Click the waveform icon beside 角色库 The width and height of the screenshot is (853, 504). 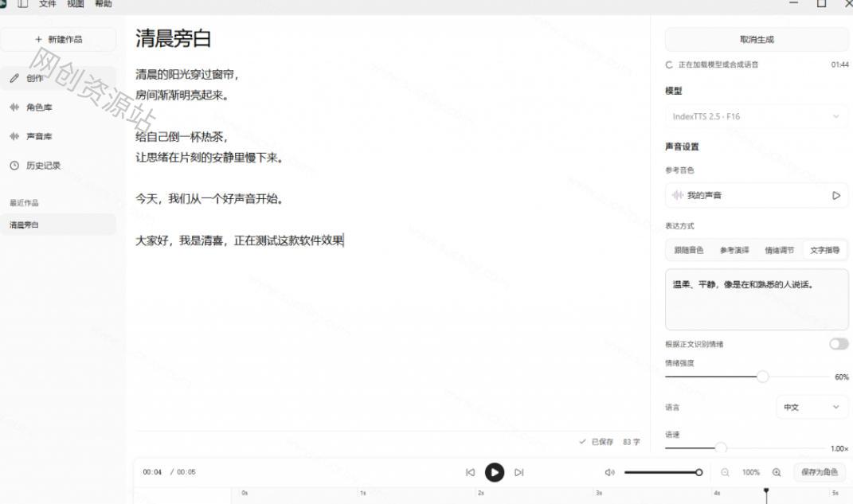click(x=14, y=107)
